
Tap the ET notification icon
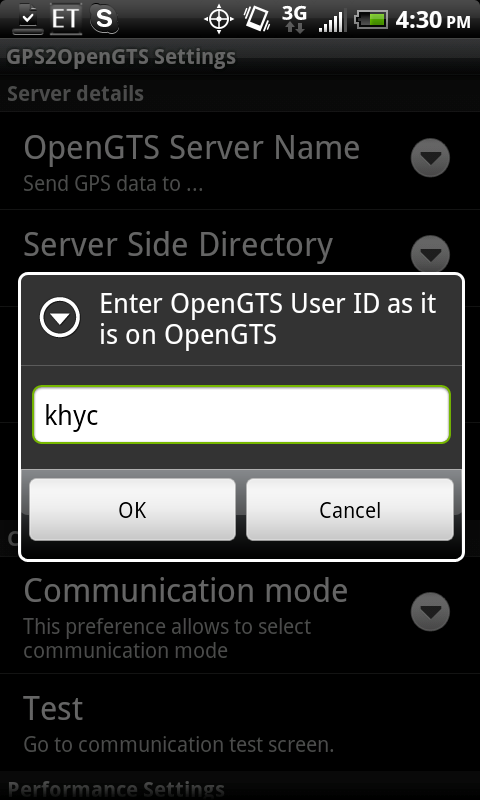[66, 19]
